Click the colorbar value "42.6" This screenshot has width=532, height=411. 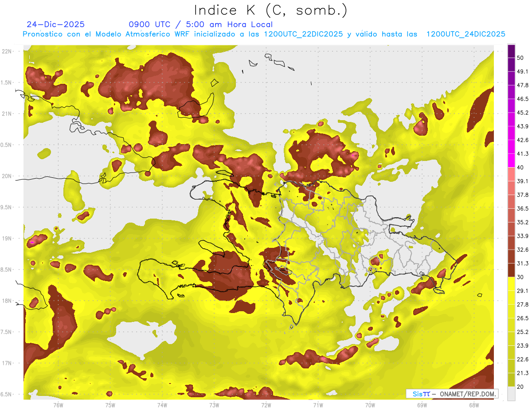click(523, 140)
